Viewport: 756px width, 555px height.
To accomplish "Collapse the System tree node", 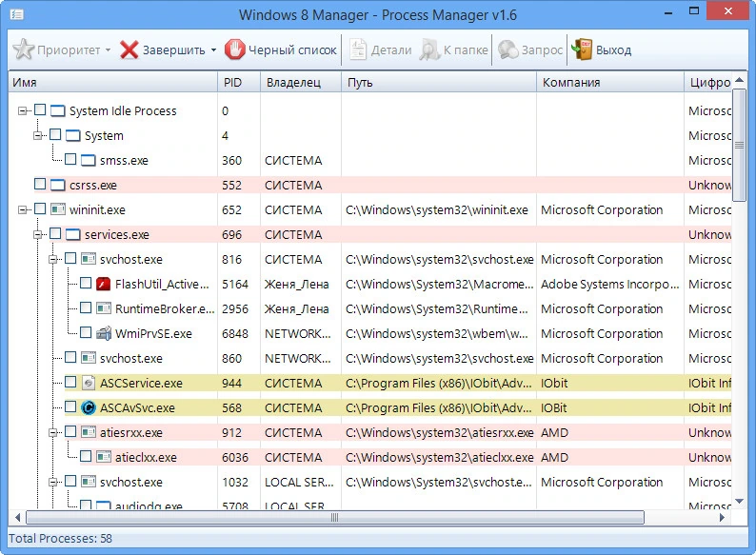I will pyautogui.click(x=37, y=136).
